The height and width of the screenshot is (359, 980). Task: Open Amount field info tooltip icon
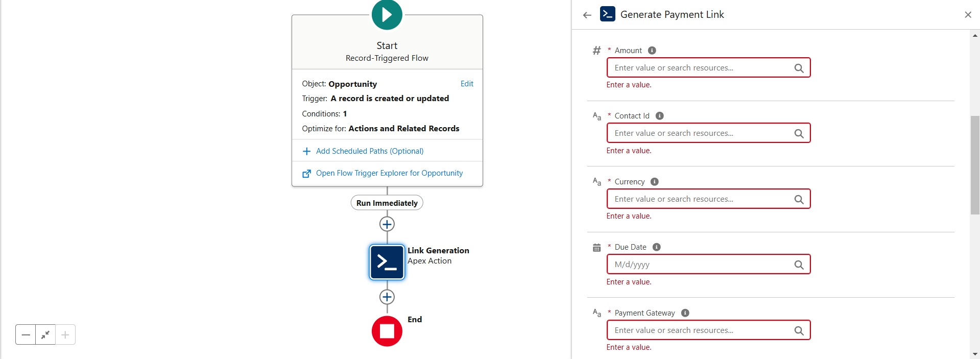coord(652,50)
